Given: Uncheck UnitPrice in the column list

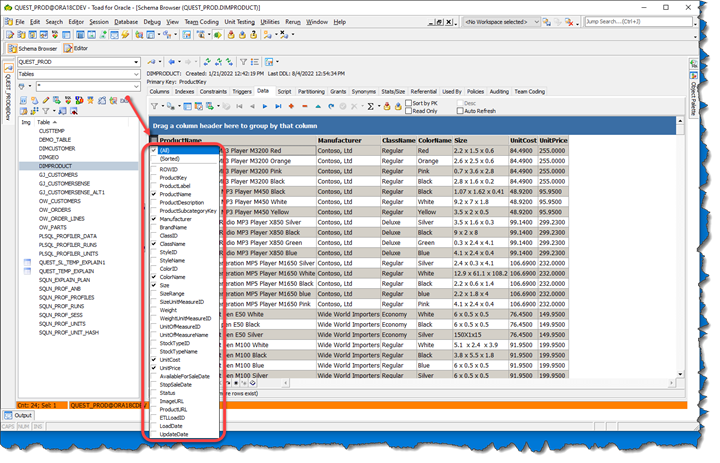Looking at the screenshot, I should click(154, 368).
